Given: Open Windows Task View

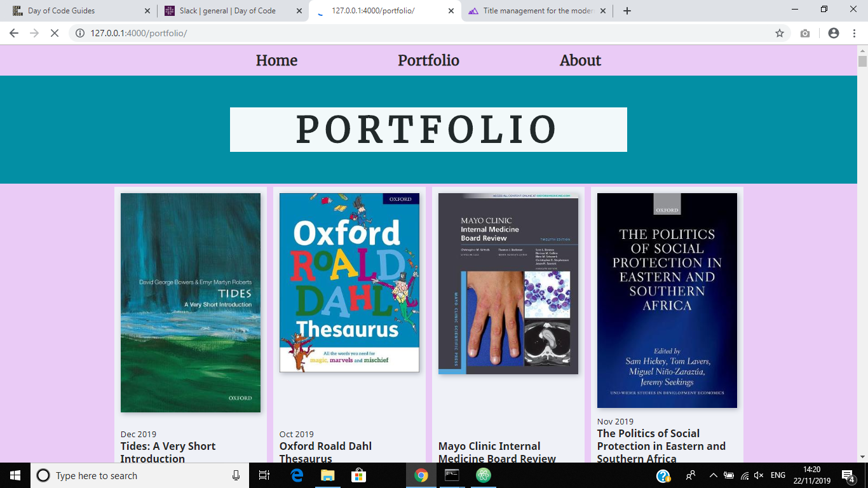Looking at the screenshot, I should click(x=264, y=475).
